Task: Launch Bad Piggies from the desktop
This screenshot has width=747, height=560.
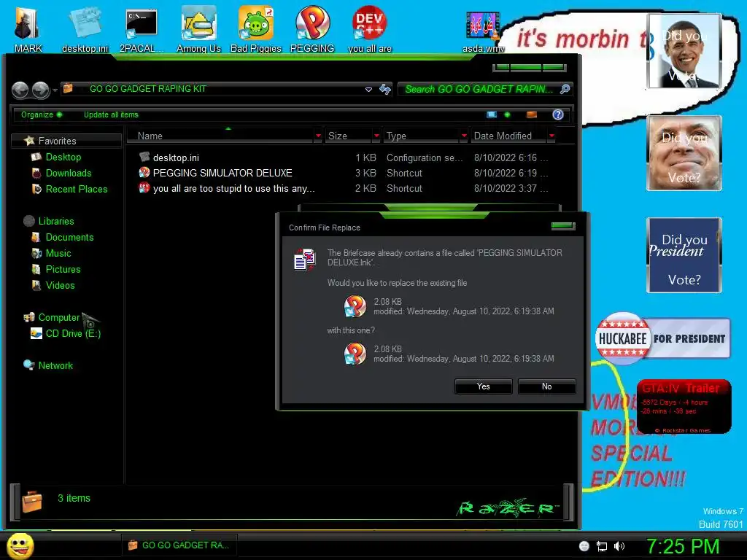Action: tap(256, 28)
